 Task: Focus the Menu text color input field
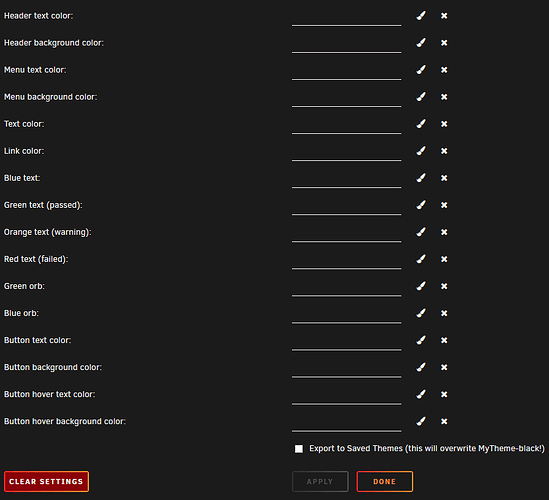[x=346, y=71]
